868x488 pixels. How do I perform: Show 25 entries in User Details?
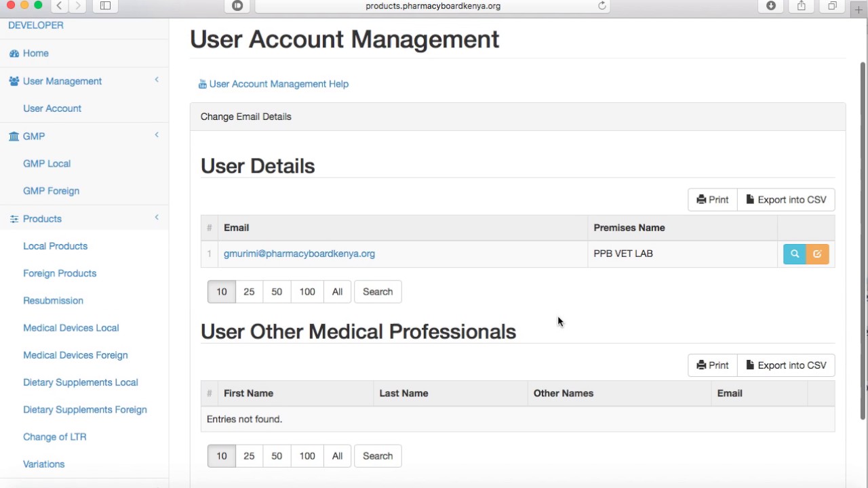point(249,291)
